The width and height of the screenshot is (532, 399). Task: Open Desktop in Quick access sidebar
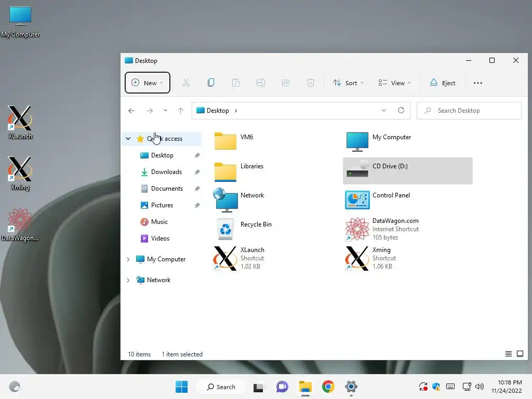pyautogui.click(x=162, y=155)
